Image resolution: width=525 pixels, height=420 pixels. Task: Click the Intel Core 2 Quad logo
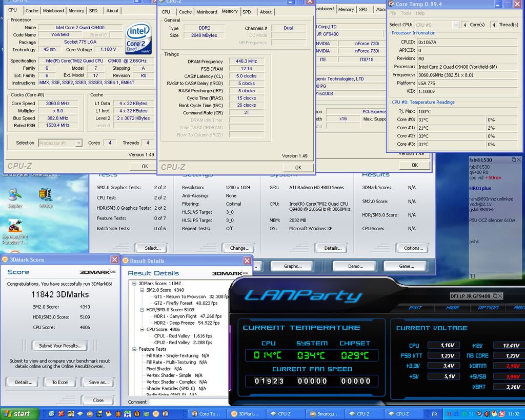click(x=138, y=39)
